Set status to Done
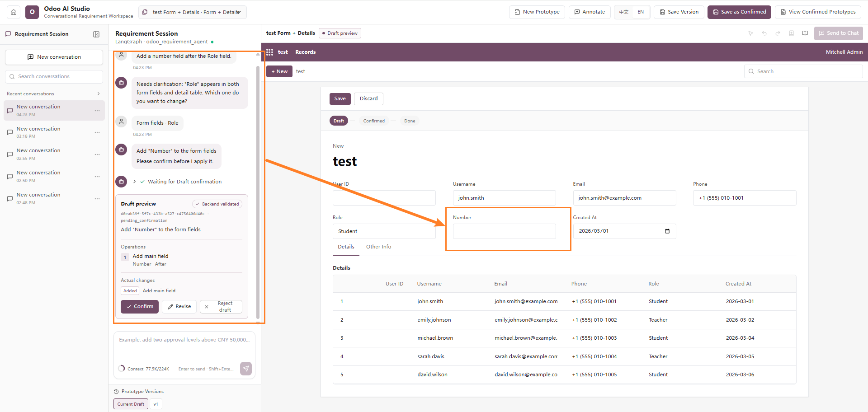The height and width of the screenshot is (412, 868). pos(410,121)
